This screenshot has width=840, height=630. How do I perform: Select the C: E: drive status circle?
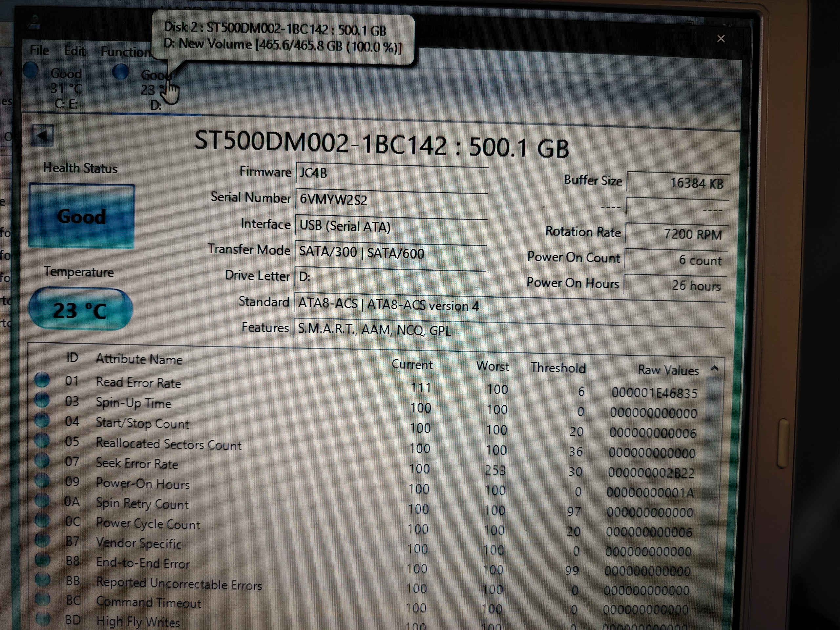click(x=31, y=70)
